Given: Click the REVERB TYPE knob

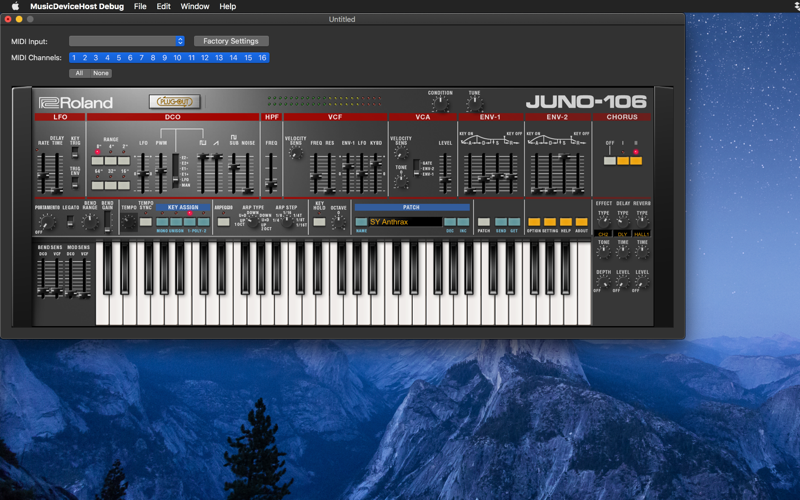Looking at the screenshot, I should (642, 222).
